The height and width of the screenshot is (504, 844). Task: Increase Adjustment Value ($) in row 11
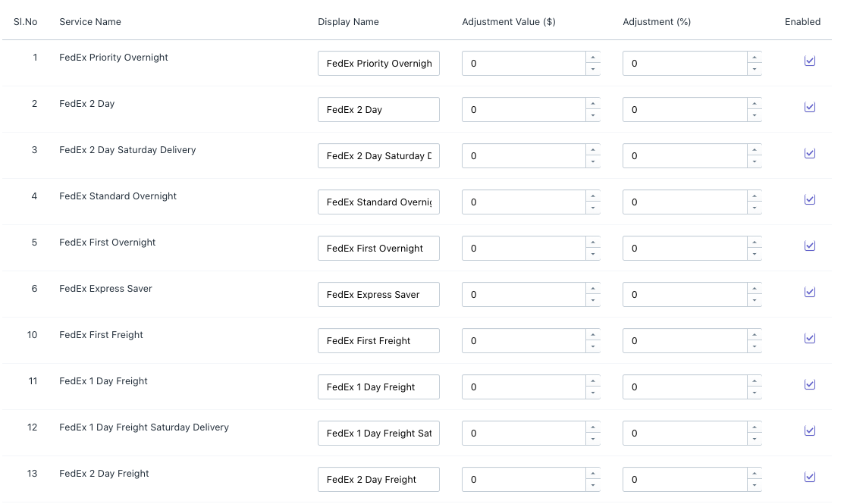[593, 381]
